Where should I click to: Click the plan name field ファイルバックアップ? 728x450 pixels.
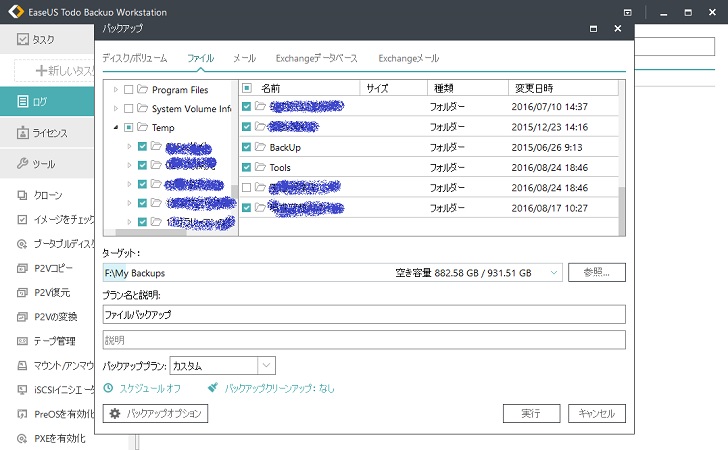(364, 314)
